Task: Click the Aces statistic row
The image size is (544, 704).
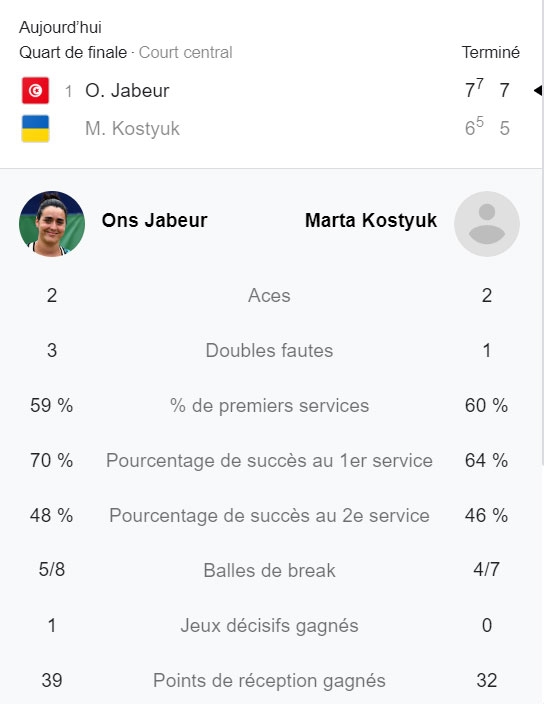Action: 269,295
